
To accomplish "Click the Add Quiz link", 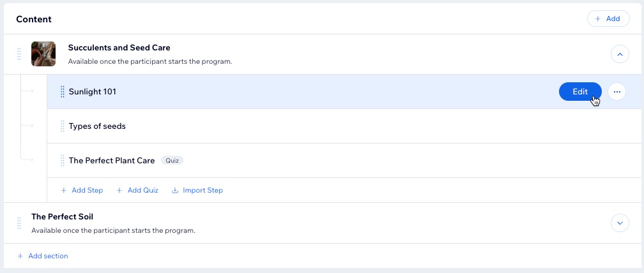I will (137, 191).
